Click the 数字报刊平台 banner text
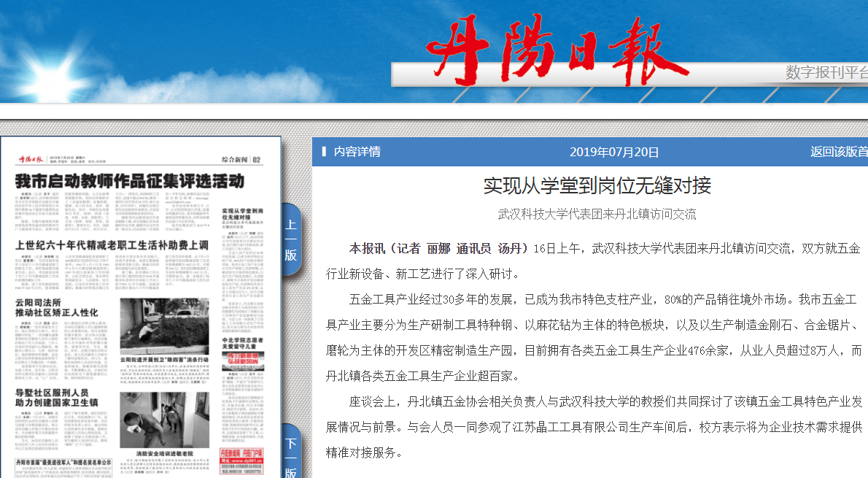Image resolution: width=868 pixels, height=478 pixels. (x=826, y=72)
